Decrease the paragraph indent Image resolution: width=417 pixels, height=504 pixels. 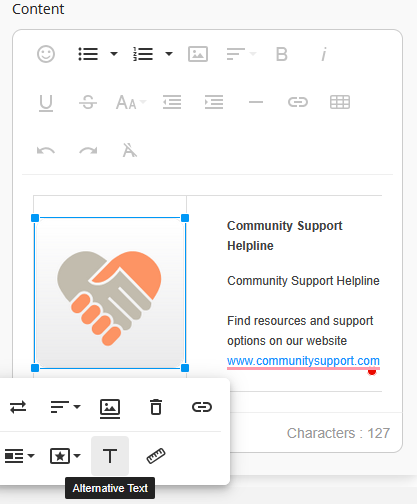click(x=172, y=102)
